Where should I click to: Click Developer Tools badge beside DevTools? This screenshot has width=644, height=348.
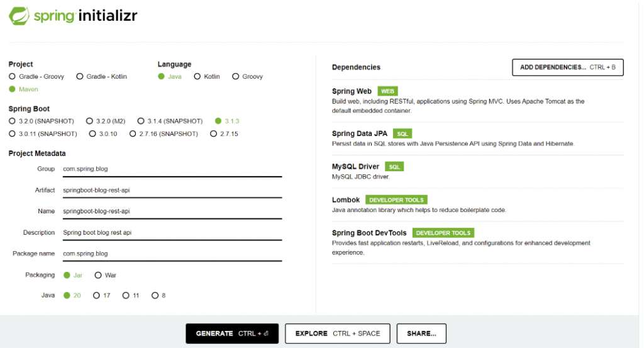pos(443,233)
